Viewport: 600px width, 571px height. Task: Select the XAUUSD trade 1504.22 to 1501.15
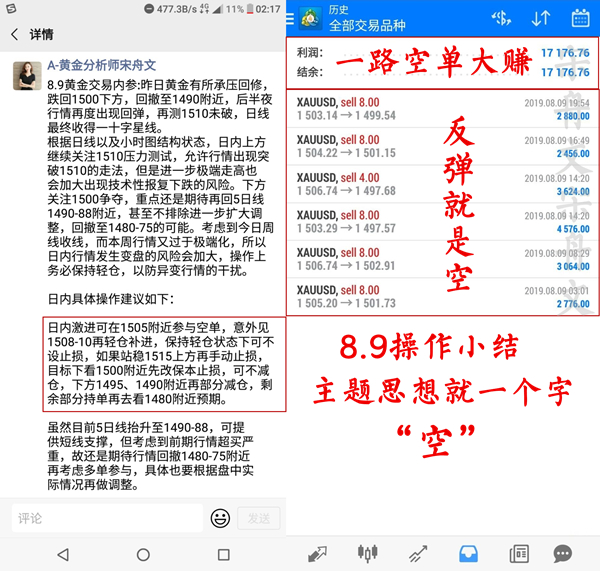443,146
